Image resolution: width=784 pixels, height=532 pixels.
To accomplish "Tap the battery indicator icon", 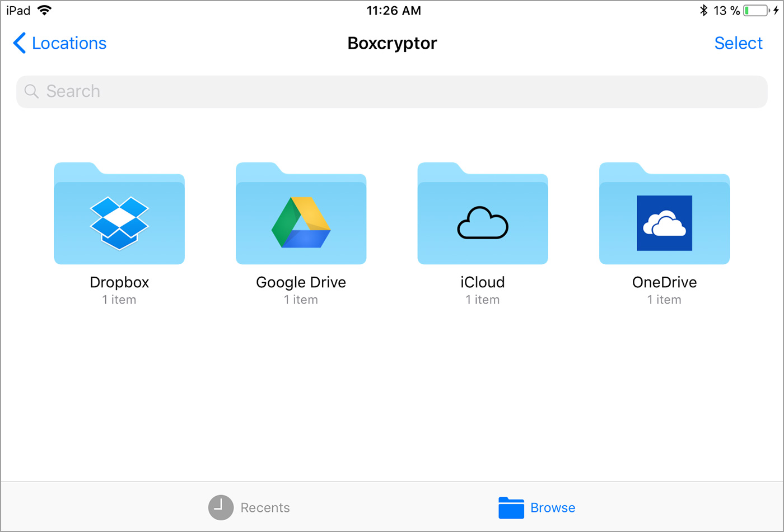I will point(756,10).
